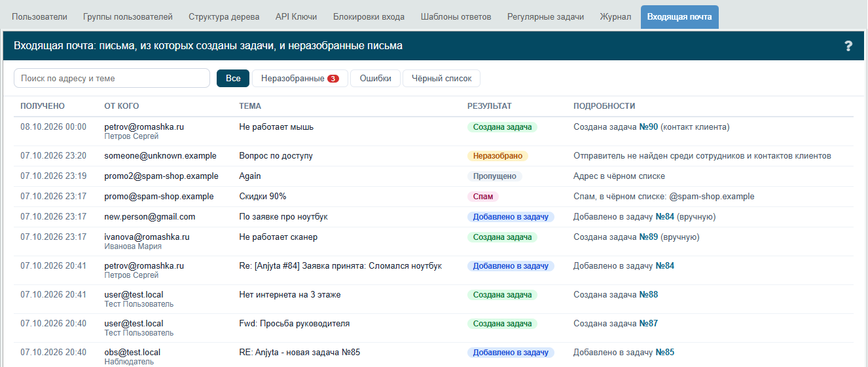Screen dimensions: 868x367
Task: Open task link №87
Action: pyautogui.click(x=648, y=323)
